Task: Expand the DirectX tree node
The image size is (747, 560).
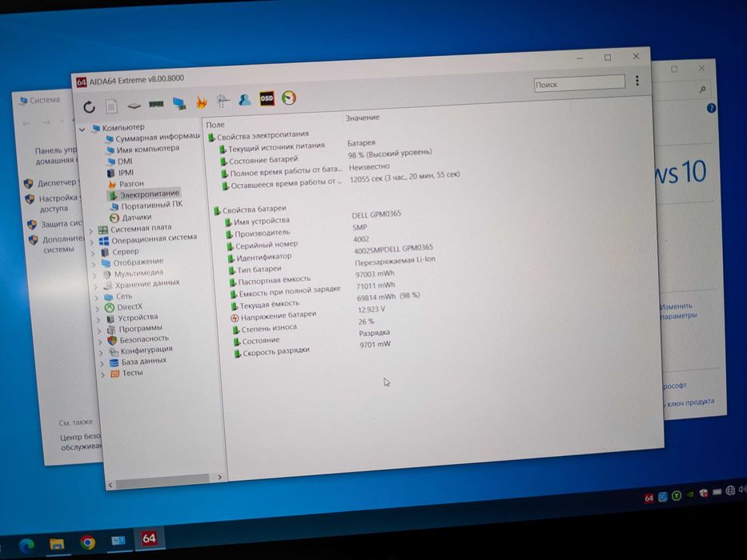Action: pyautogui.click(x=98, y=309)
